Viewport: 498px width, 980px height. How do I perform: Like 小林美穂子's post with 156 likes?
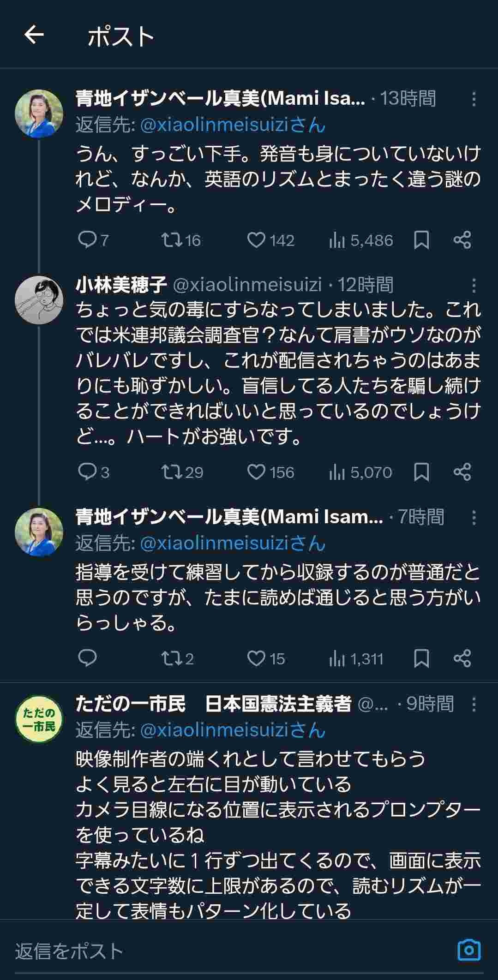[256, 472]
